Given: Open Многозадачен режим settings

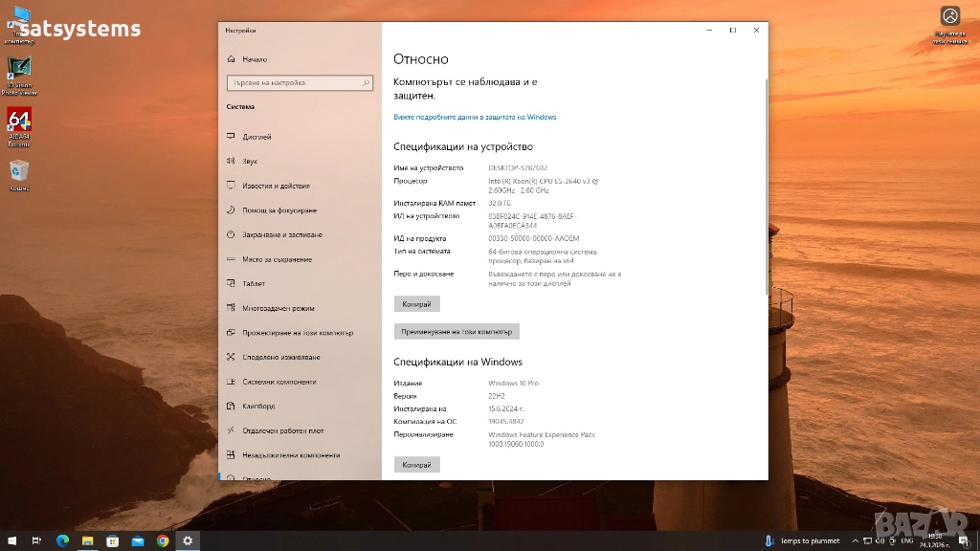Looking at the screenshot, I should pyautogui.click(x=278, y=308).
